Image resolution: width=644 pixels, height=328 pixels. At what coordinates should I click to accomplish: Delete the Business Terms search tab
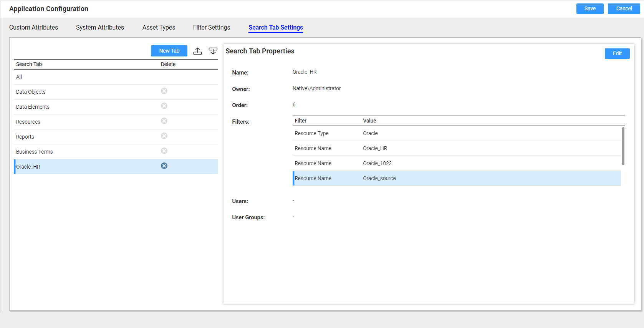(x=164, y=151)
